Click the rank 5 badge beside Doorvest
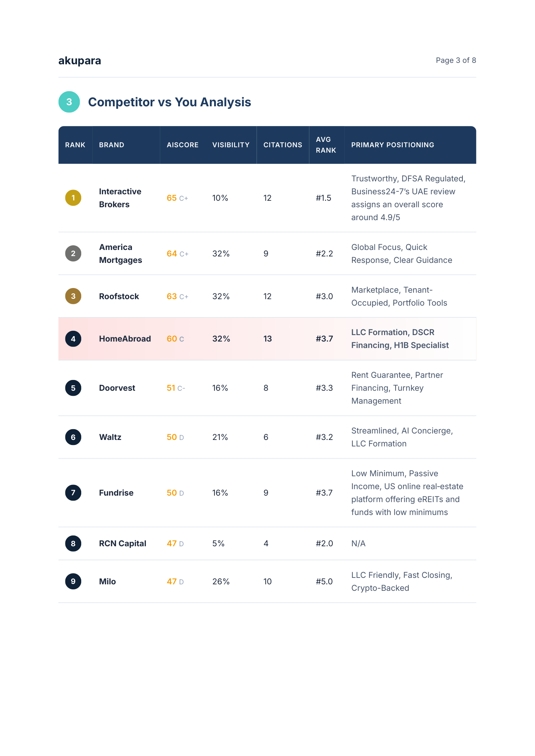 pyautogui.click(x=73, y=388)
